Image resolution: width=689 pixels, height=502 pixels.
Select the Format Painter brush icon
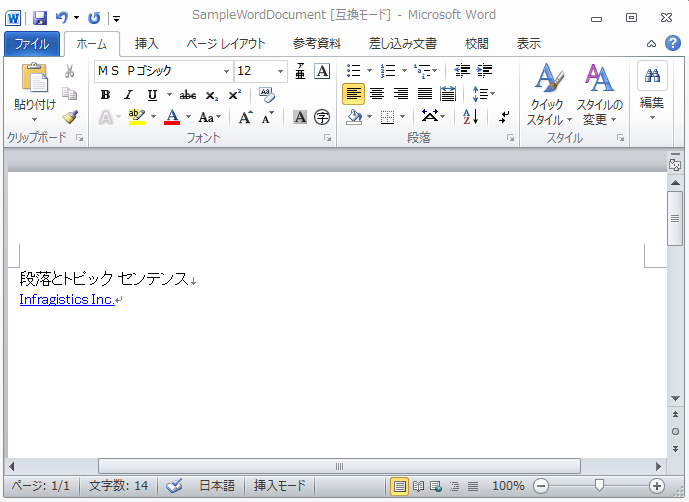[x=70, y=117]
